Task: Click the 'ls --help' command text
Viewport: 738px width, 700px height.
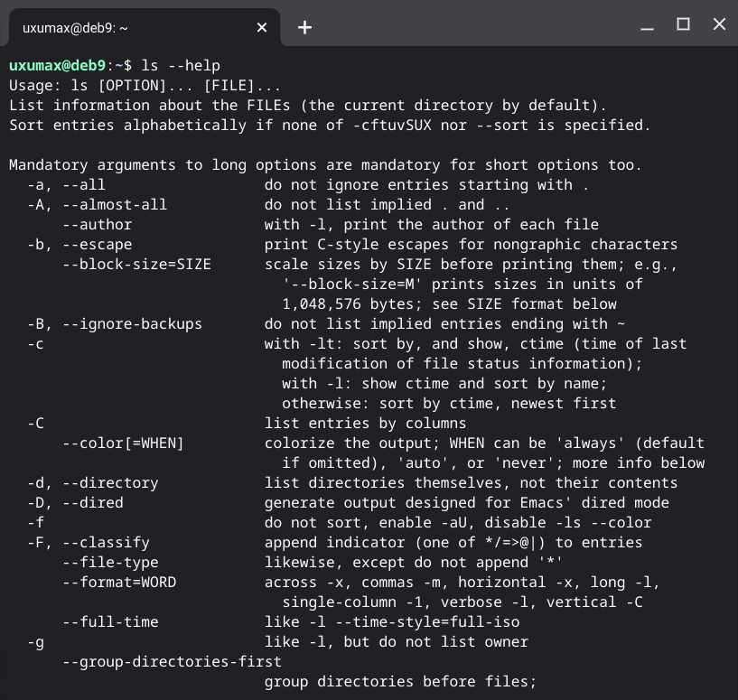Action: (181, 65)
